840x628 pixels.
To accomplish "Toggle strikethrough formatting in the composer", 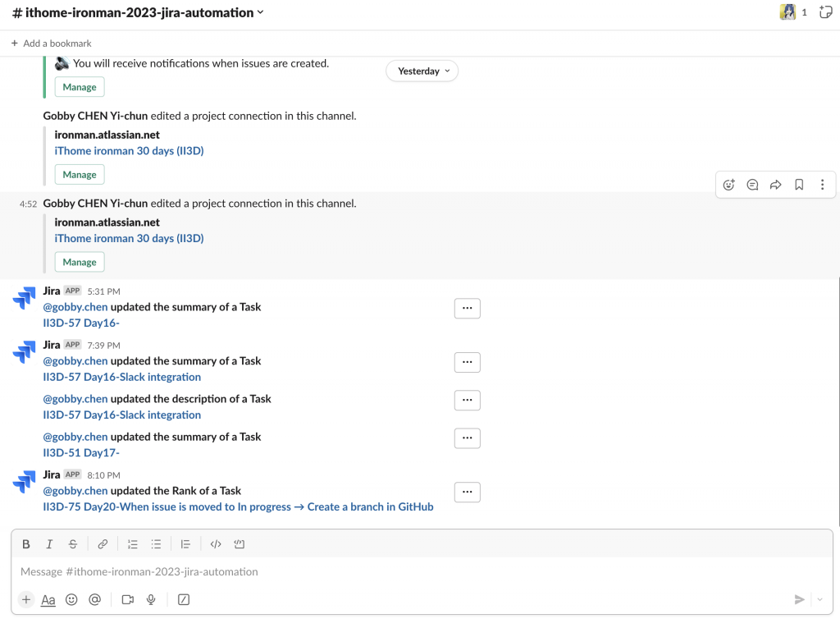I will 73,543.
